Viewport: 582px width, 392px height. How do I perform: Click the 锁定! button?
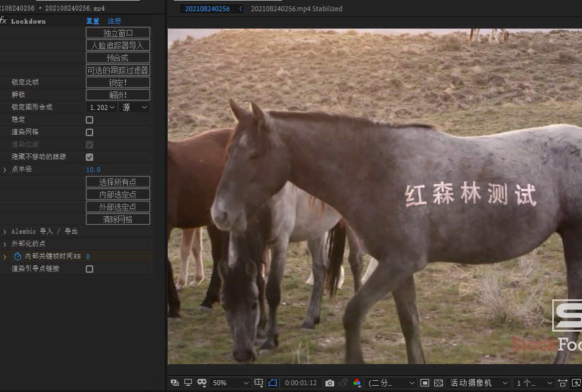118,83
